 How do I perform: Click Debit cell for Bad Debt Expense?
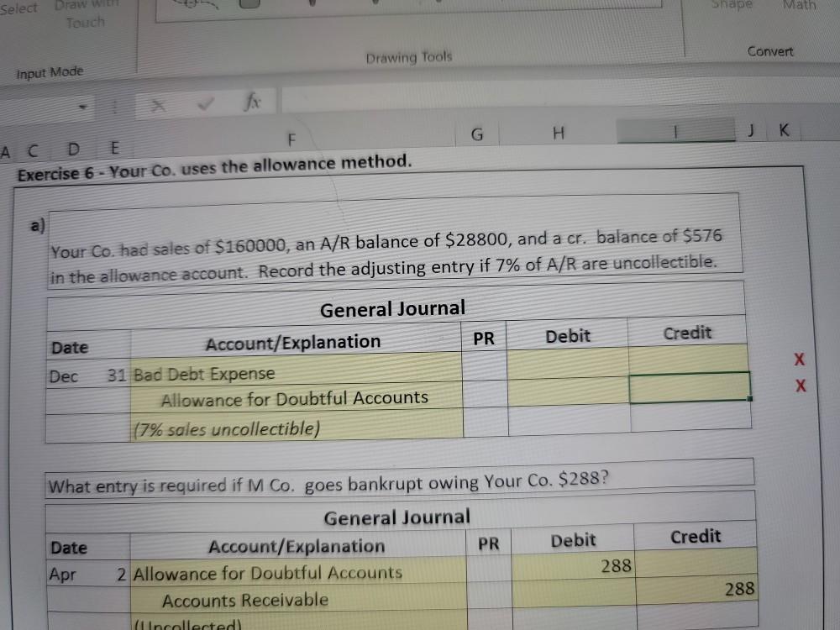[567, 362]
